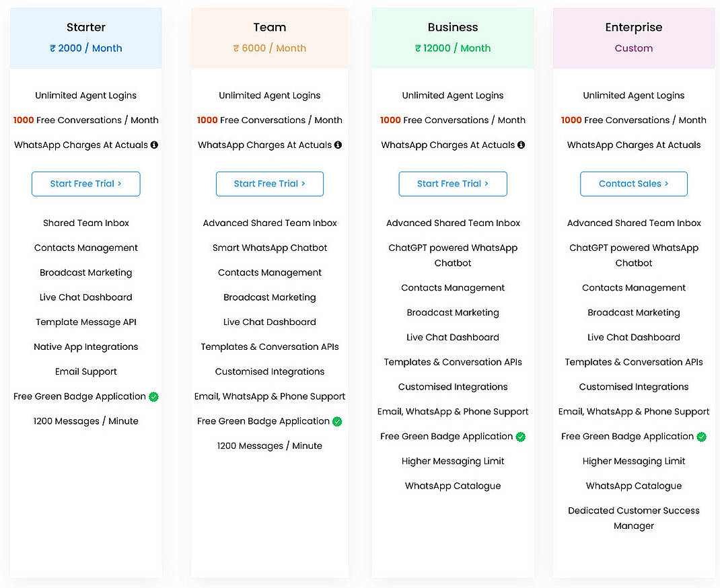This screenshot has height=588, width=720.
Task: Select the Enterprise plan header
Action: coord(633,27)
